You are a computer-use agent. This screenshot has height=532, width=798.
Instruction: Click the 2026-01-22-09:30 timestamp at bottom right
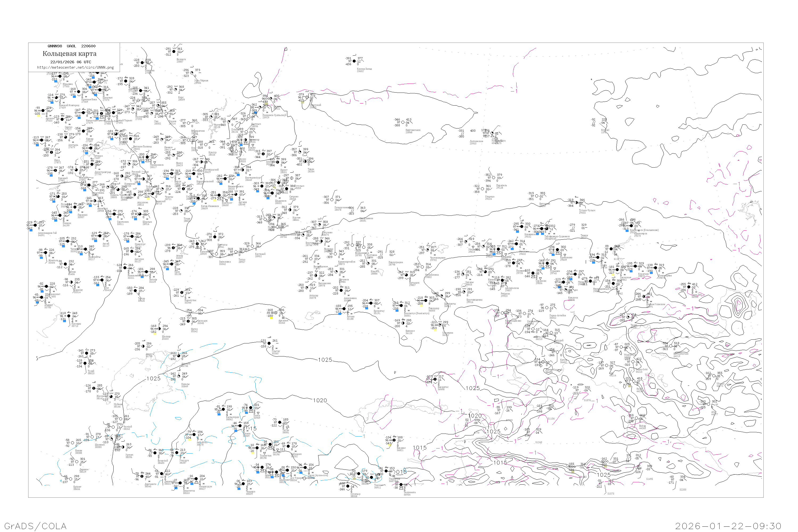click(729, 526)
